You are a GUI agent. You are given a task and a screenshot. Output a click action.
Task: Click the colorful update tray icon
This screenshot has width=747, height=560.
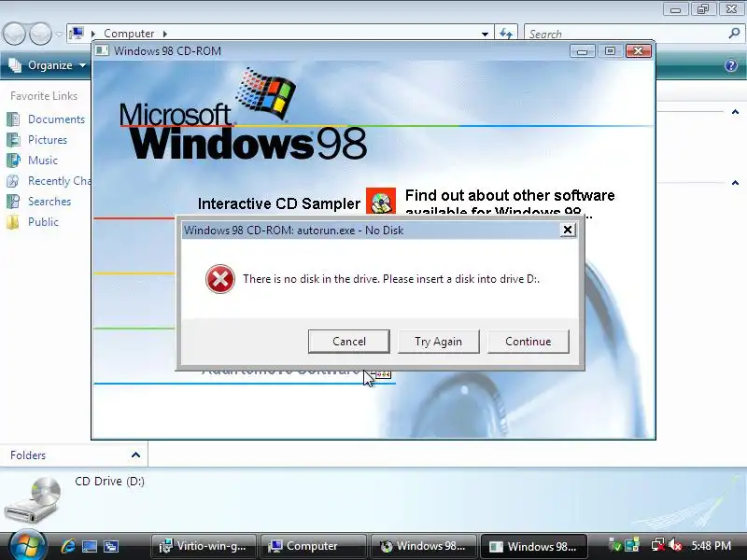[632, 545]
